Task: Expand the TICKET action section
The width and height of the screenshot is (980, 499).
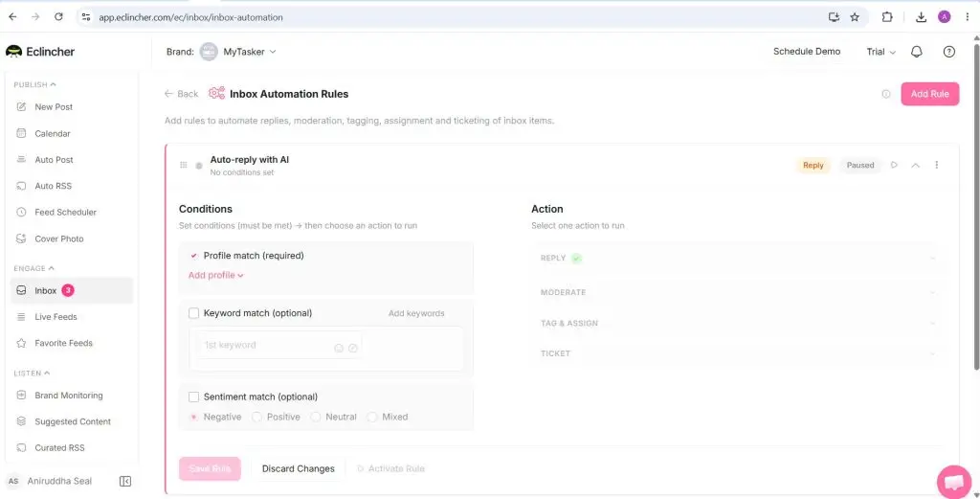Action: [x=738, y=353]
